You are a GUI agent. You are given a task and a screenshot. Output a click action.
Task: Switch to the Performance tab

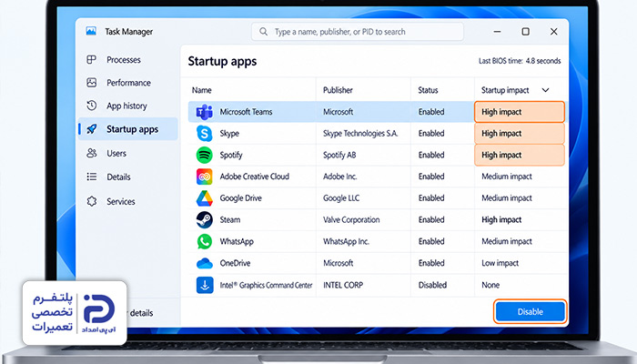[128, 83]
